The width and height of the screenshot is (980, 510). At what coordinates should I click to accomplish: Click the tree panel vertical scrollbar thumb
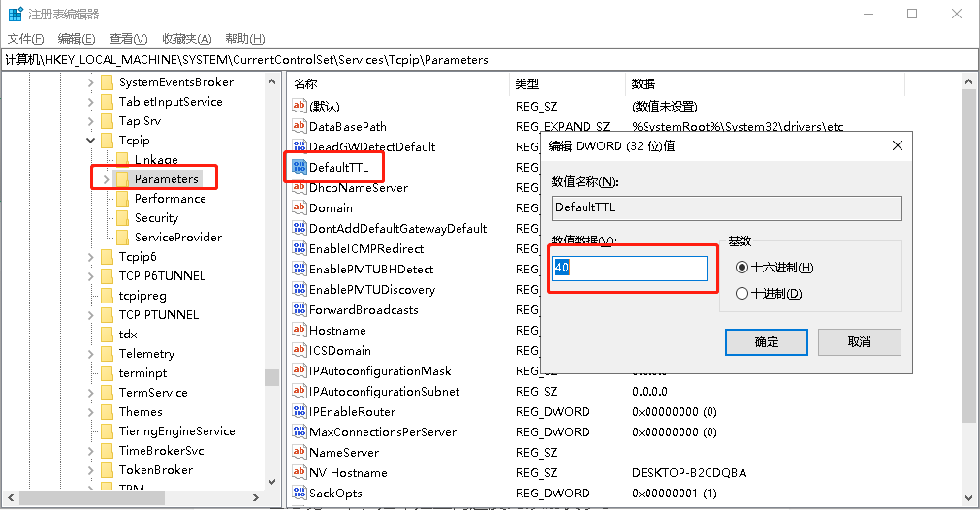click(271, 378)
